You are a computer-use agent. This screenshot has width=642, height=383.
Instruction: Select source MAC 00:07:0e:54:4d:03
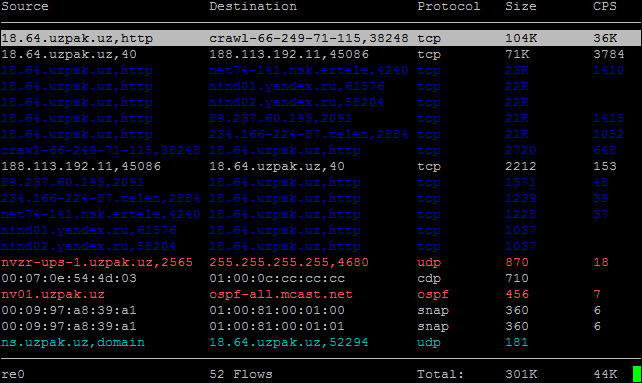(69, 278)
